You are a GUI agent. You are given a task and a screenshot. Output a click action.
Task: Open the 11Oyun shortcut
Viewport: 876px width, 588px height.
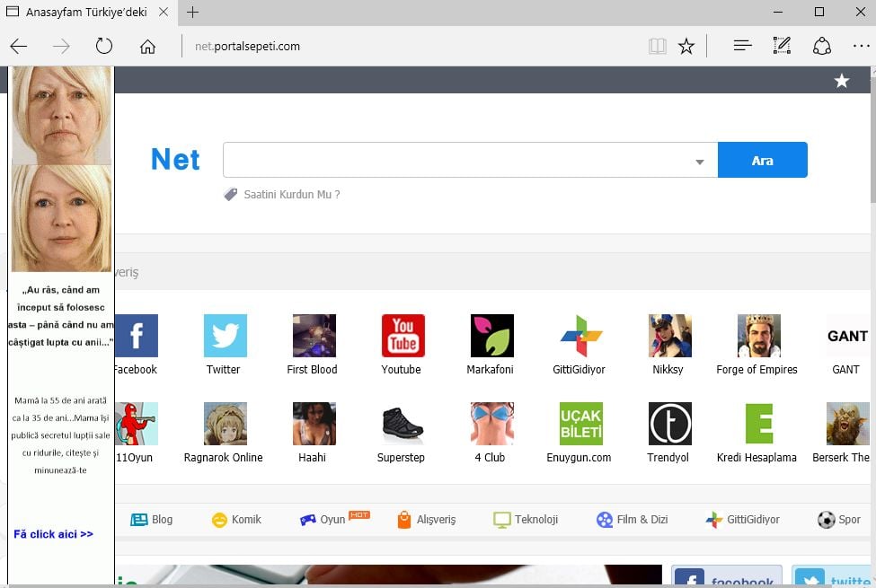(x=137, y=424)
